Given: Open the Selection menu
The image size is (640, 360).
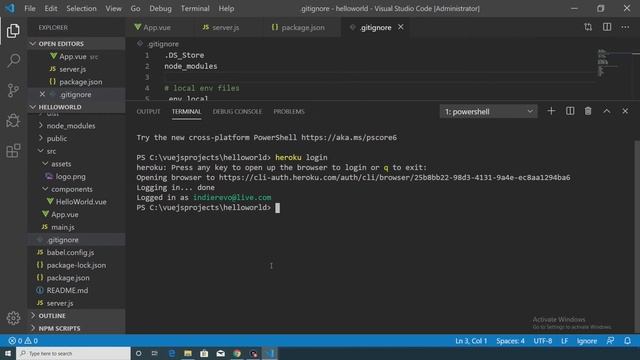Looking at the screenshot, I should click(81, 8).
